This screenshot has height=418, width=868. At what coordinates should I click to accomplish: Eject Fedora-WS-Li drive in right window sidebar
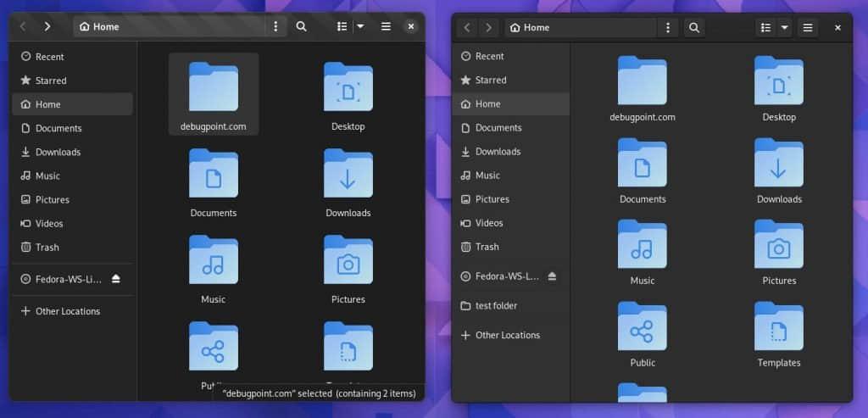tap(552, 276)
